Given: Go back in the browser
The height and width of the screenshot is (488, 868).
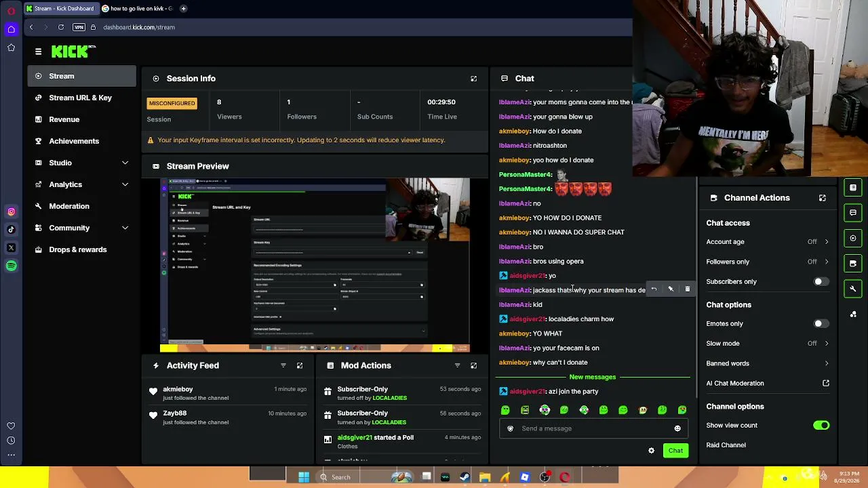Looking at the screenshot, I should (31, 27).
